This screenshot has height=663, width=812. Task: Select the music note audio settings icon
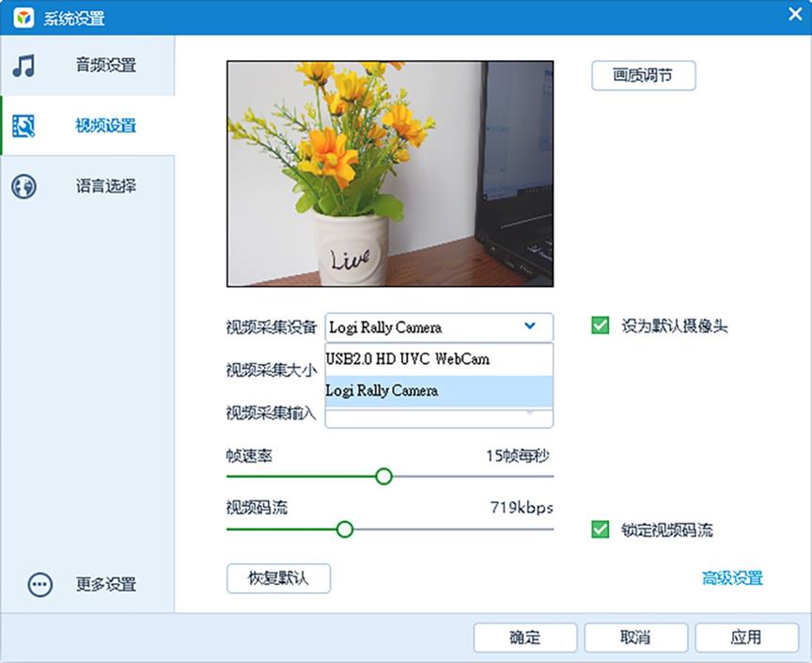tap(24, 65)
